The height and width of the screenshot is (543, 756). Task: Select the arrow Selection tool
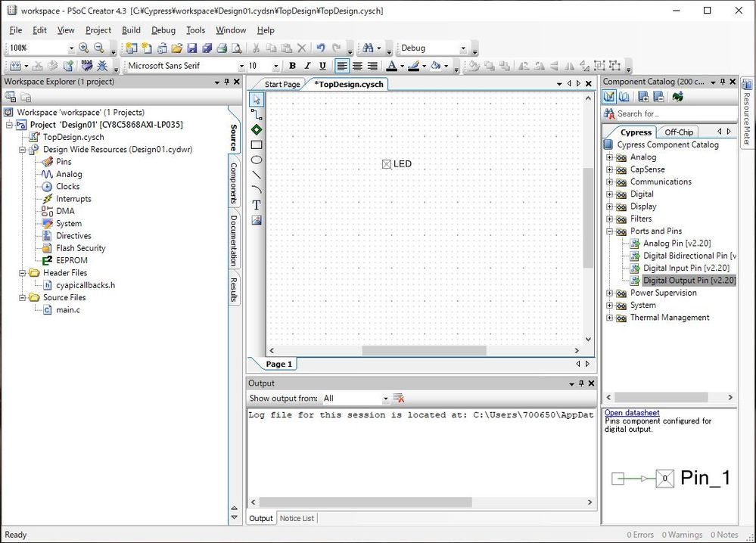coord(257,98)
